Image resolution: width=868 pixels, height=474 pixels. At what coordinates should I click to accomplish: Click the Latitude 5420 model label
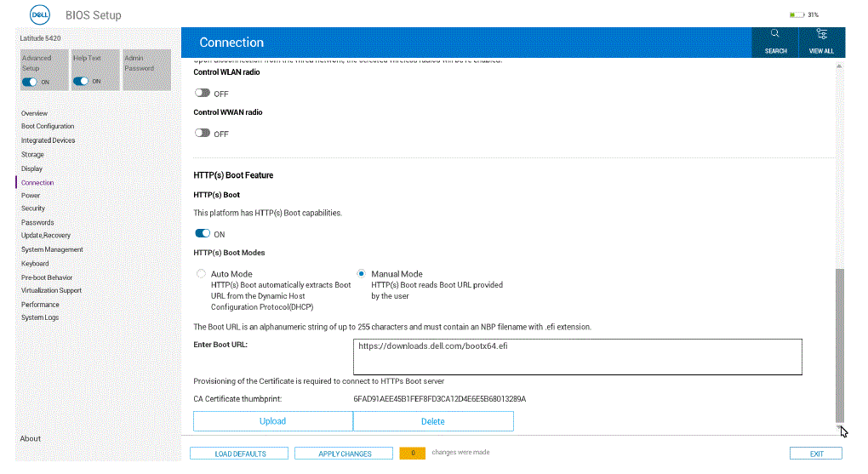40,38
